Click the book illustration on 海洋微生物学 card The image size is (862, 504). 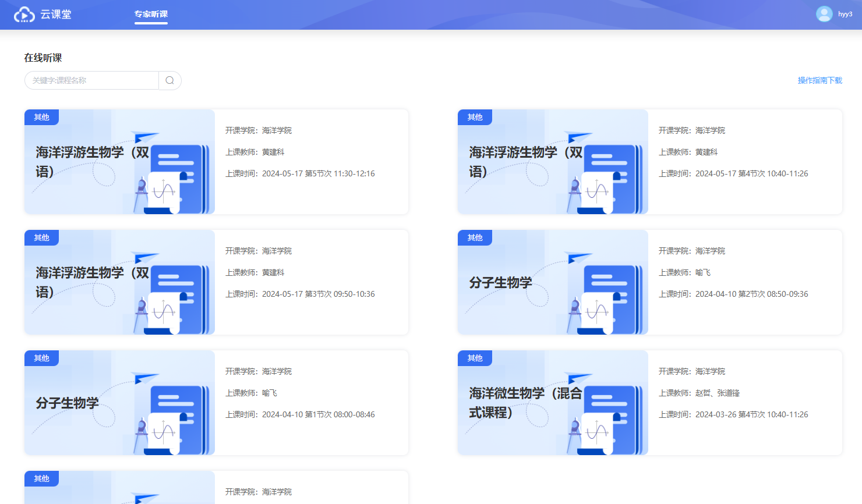click(613, 419)
